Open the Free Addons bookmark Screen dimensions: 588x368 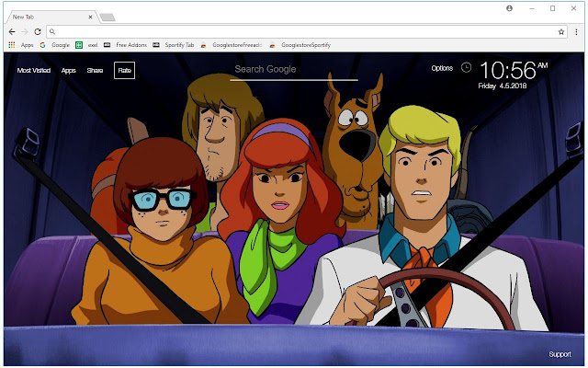[x=125, y=45]
